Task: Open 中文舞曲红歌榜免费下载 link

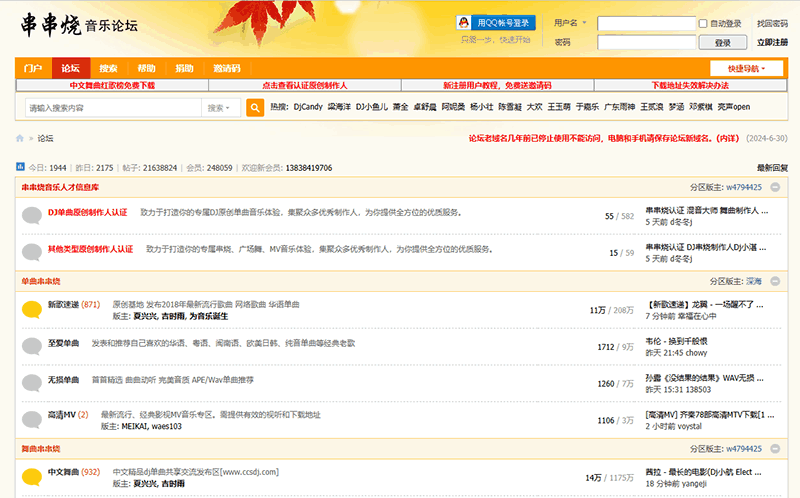Action: 112,85
